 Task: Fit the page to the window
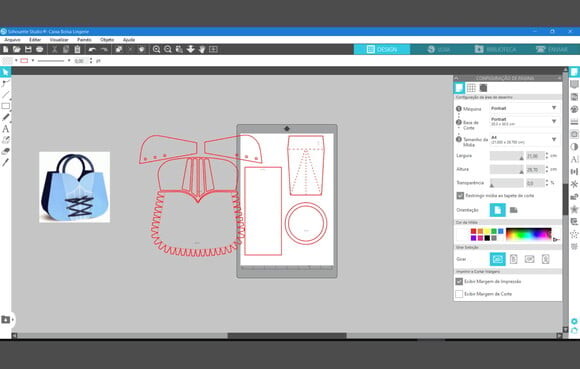click(x=213, y=49)
